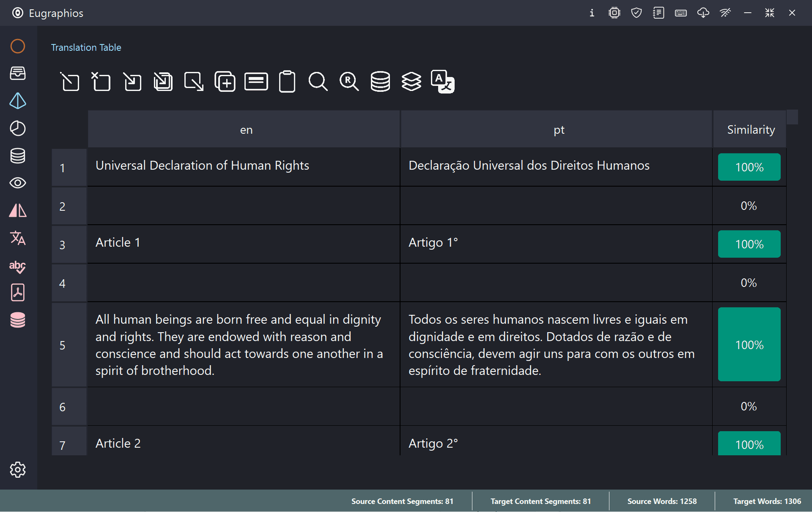Click the pie chart sidebar icon
The height and width of the screenshot is (512, 812).
pos(18,128)
